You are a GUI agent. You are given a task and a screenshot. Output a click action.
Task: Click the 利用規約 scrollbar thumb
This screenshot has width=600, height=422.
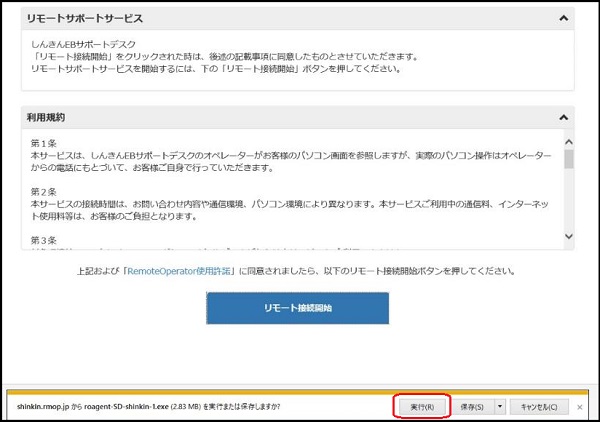568,159
